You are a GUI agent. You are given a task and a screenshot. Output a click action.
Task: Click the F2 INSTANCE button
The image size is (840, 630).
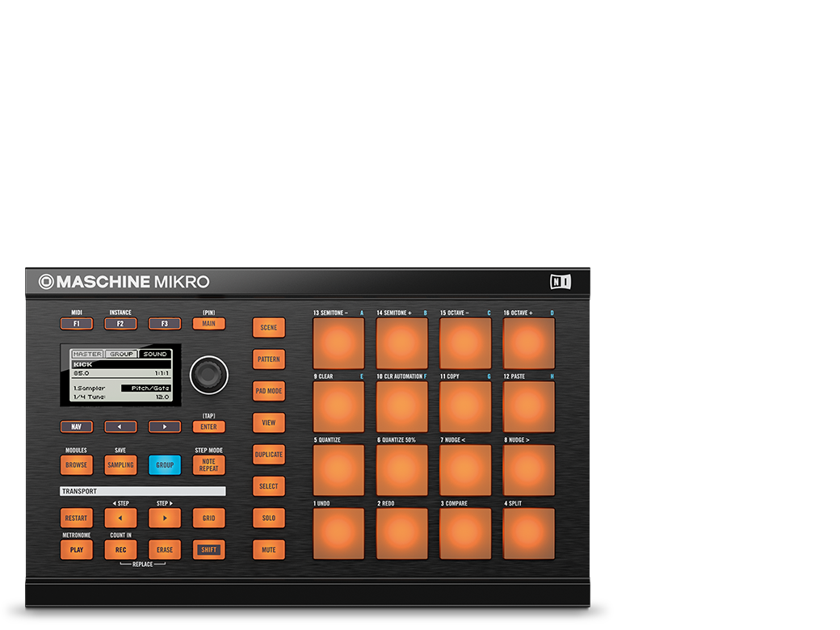[x=120, y=324]
